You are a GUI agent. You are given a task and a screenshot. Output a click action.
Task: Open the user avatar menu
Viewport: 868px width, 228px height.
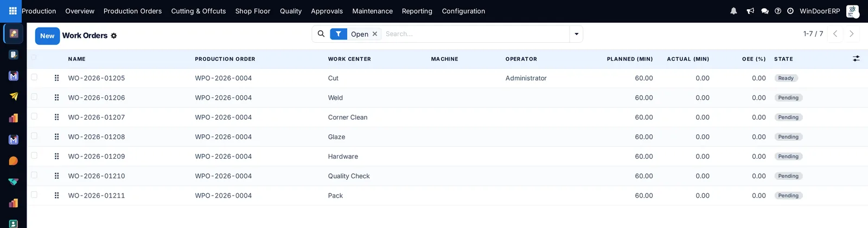click(x=852, y=11)
